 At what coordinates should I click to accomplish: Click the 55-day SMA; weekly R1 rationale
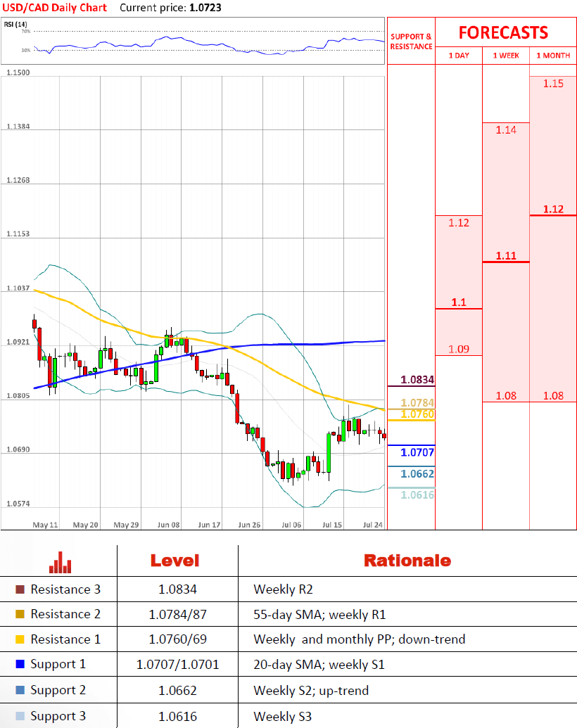coord(319,615)
